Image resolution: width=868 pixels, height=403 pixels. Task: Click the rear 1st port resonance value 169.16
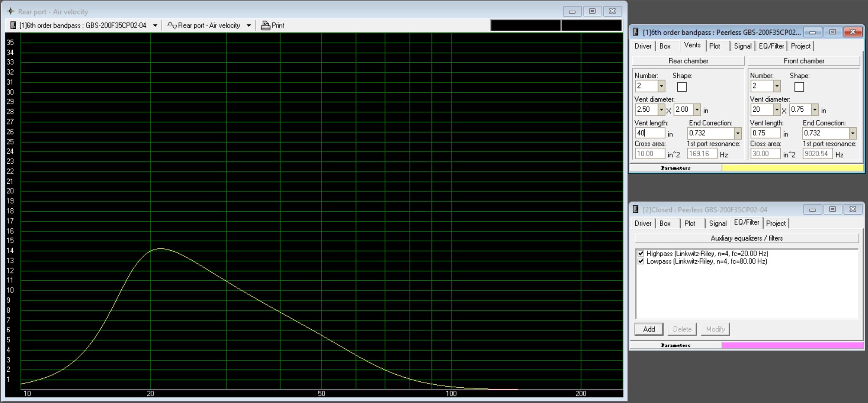point(702,154)
